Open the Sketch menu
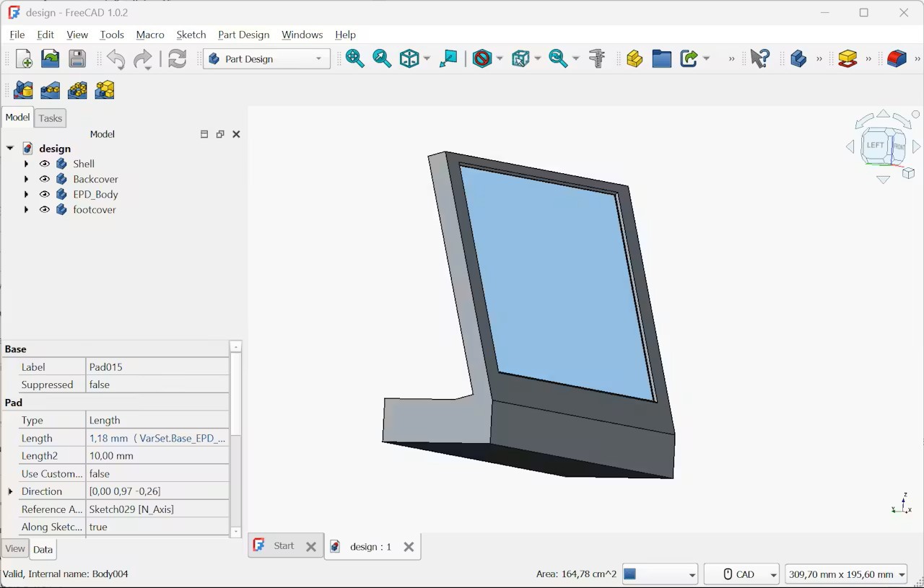Image resolution: width=924 pixels, height=588 pixels. (x=191, y=35)
